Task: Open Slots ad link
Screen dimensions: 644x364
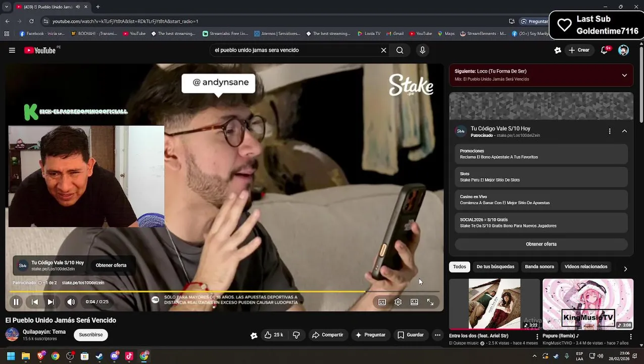Action: point(541,177)
